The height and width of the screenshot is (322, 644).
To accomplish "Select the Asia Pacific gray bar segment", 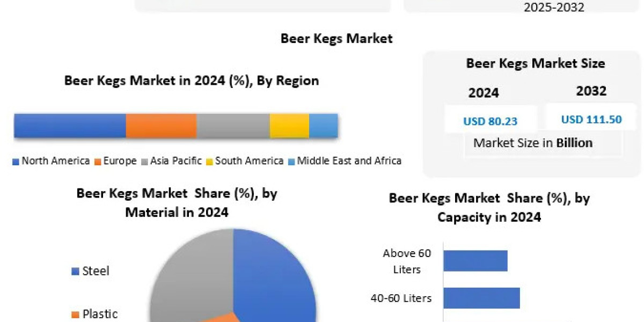I will point(233,126).
